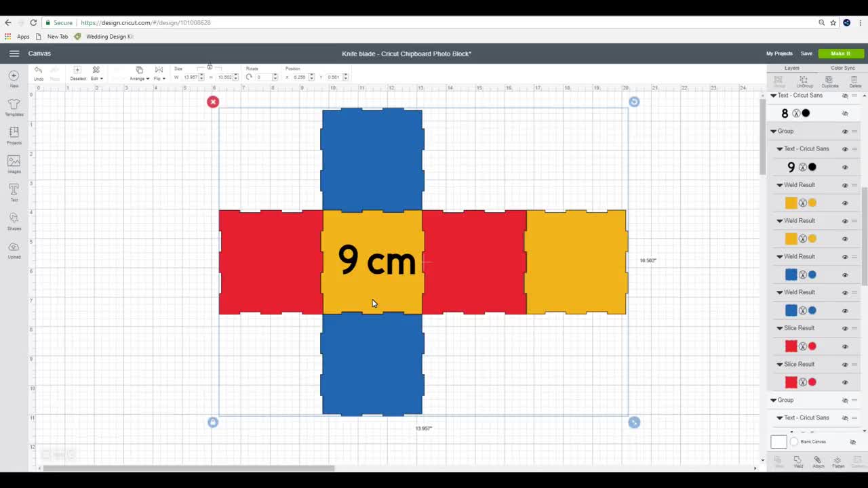The image size is (868, 488).
Task: Open My Projects
Action: coord(779,54)
